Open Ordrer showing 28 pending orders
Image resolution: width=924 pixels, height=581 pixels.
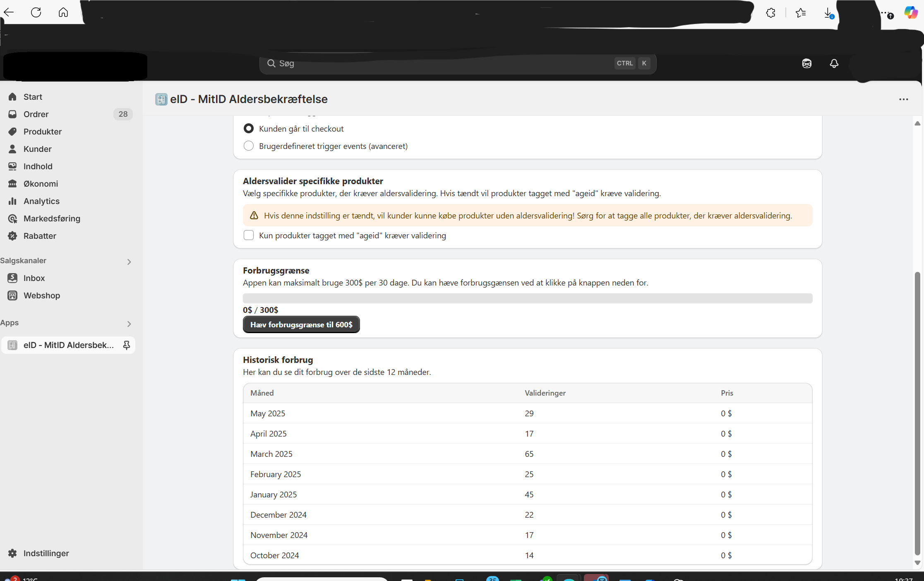36,114
